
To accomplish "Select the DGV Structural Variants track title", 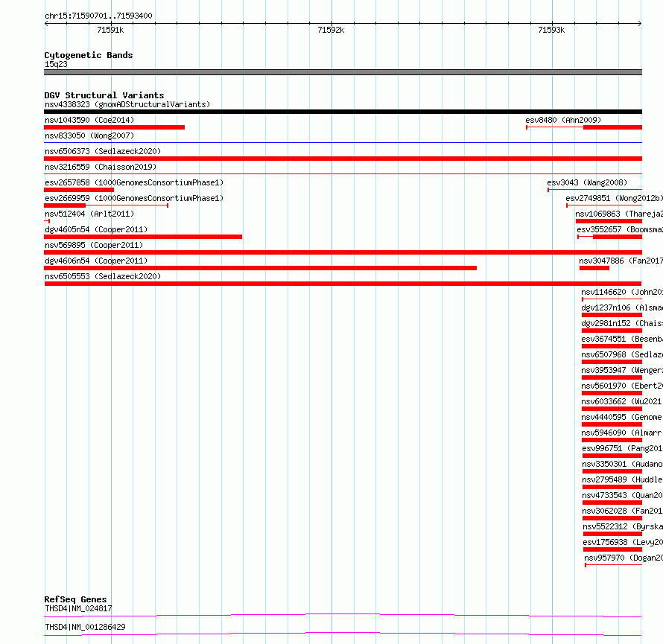I will click(104, 95).
